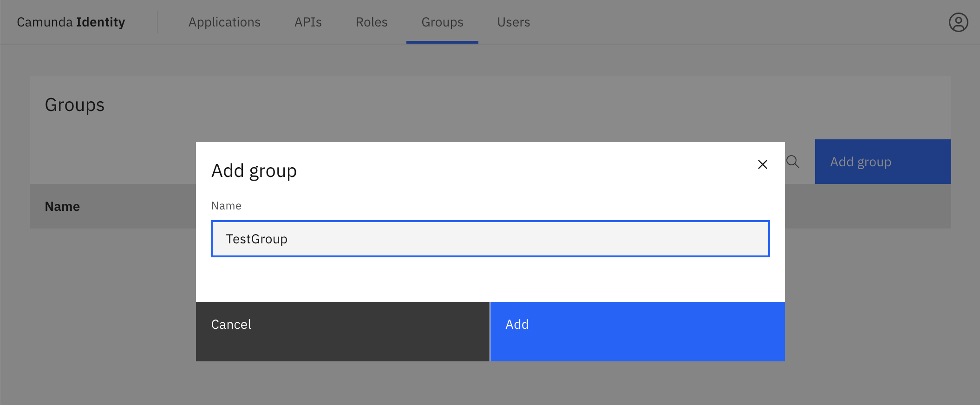Click the Name column header in table
980x405 pixels.
pyautogui.click(x=62, y=206)
